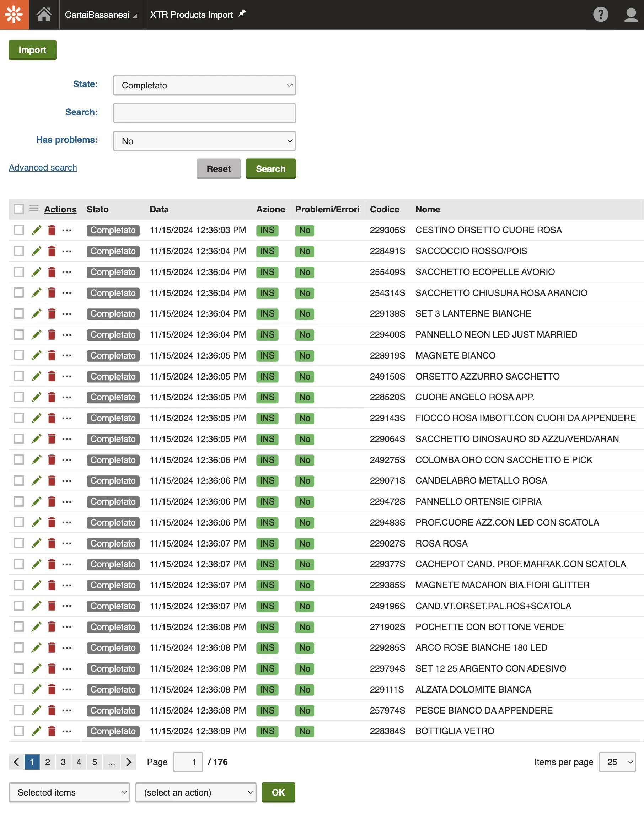Open the CartaiBassanesi site menu
The image size is (644, 818).
pyautogui.click(x=101, y=15)
